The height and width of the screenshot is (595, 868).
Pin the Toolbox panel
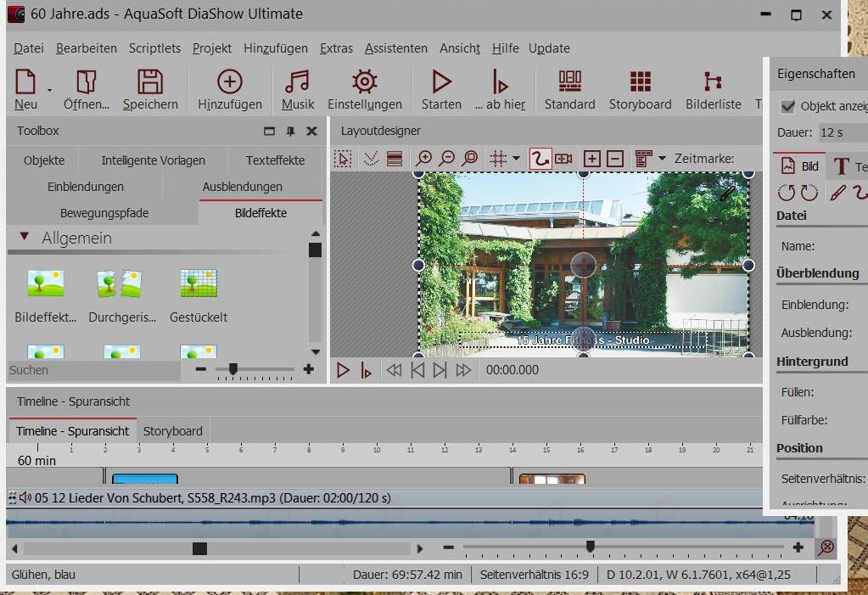[x=290, y=132]
